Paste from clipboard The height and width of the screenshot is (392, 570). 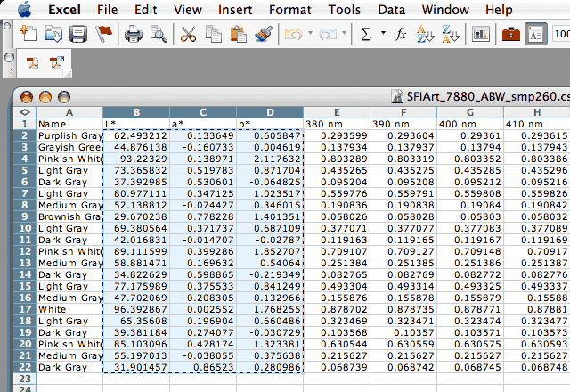pos(239,34)
